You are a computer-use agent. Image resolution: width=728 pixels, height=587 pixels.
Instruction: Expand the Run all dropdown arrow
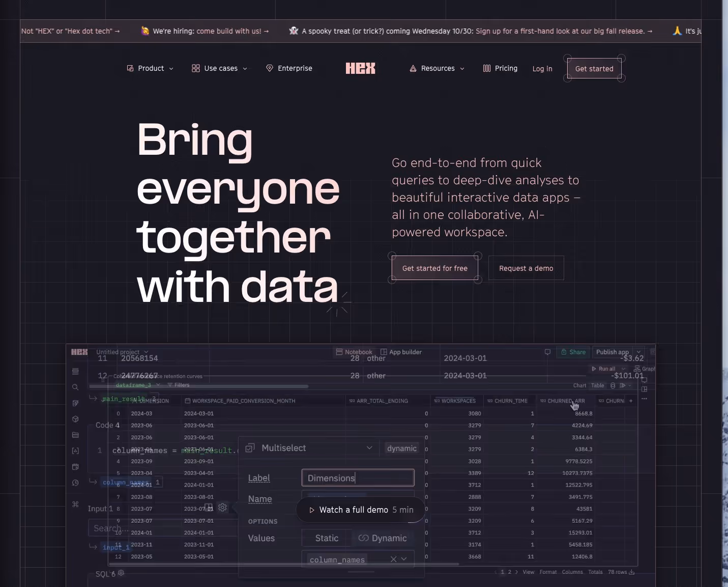click(624, 369)
